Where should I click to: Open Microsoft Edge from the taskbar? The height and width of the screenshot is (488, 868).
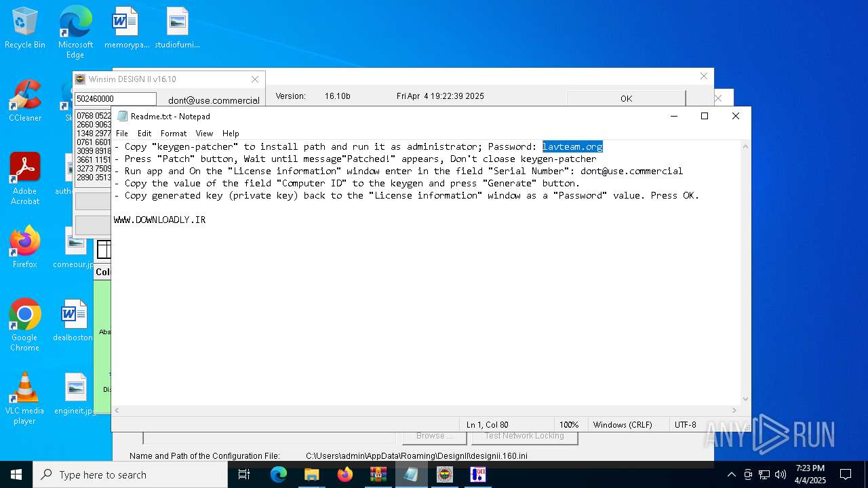(x=279, y=474)
